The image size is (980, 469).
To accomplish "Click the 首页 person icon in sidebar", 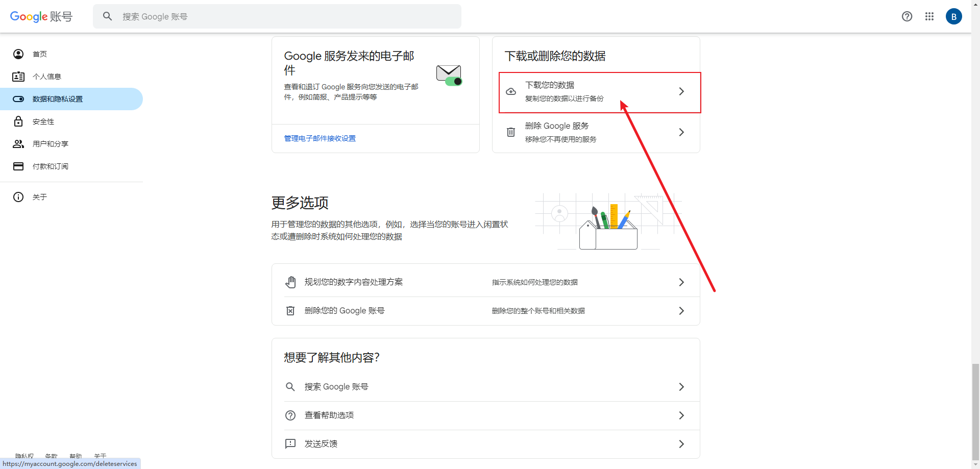I will pos(18,54).
